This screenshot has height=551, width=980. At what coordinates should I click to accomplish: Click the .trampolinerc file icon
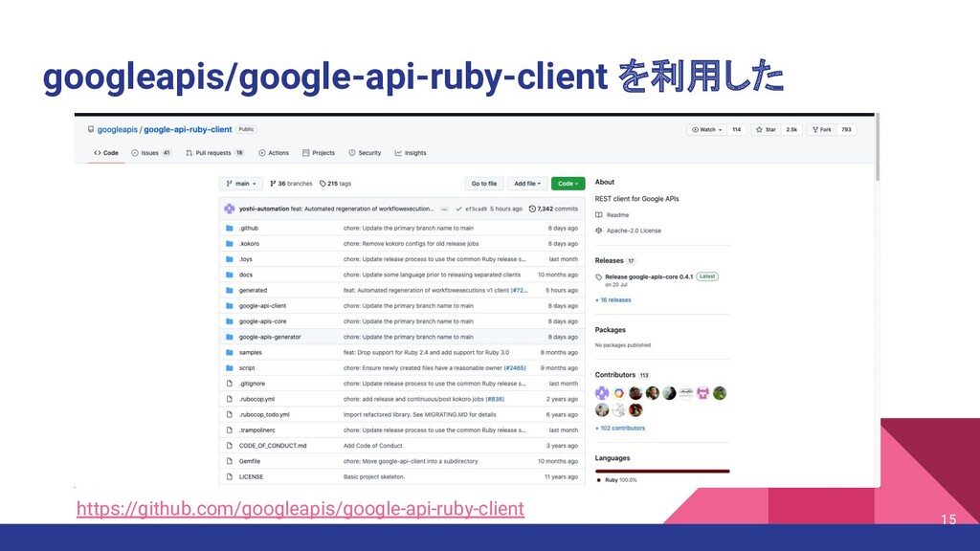point(230,430)
